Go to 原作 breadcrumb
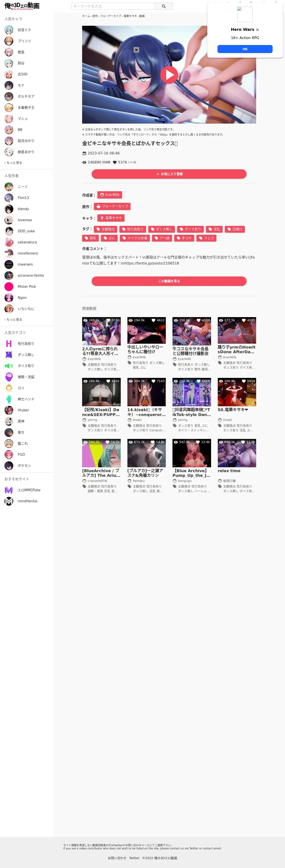The height and width of the screenshot is (868, 285). (x=95, y=16)
